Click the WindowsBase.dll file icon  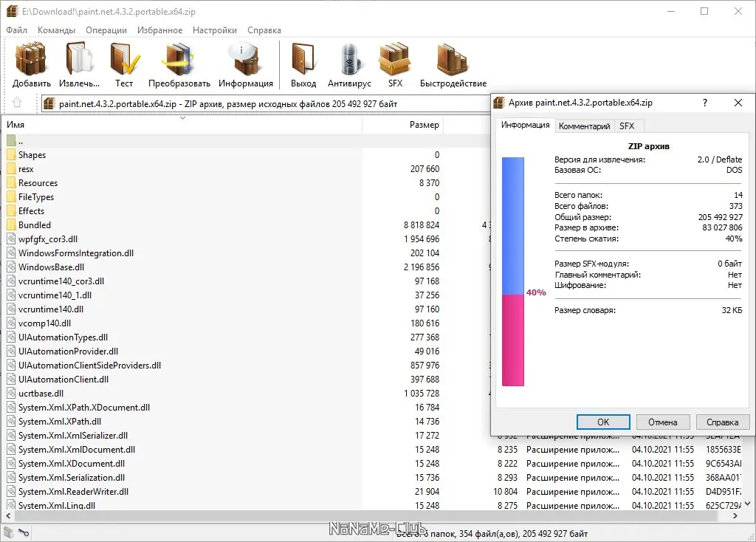[12, 267]
